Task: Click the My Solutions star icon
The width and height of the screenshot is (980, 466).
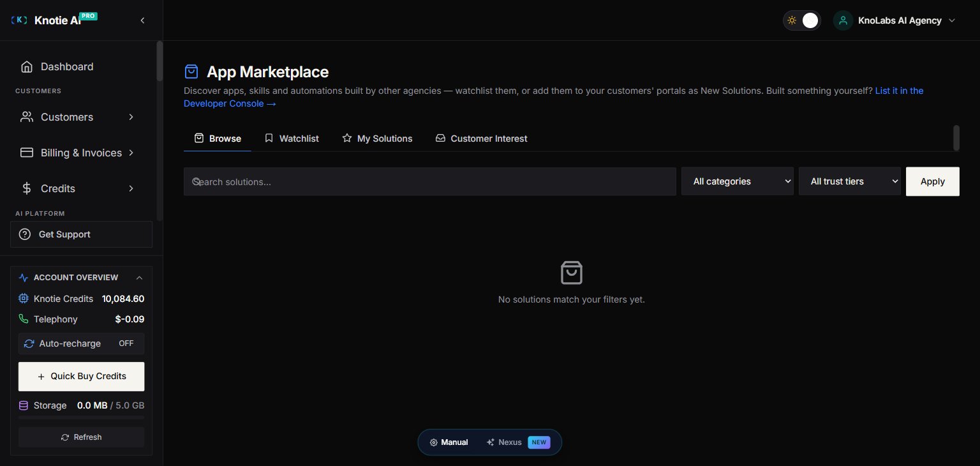Action: [x=347, y=138]
